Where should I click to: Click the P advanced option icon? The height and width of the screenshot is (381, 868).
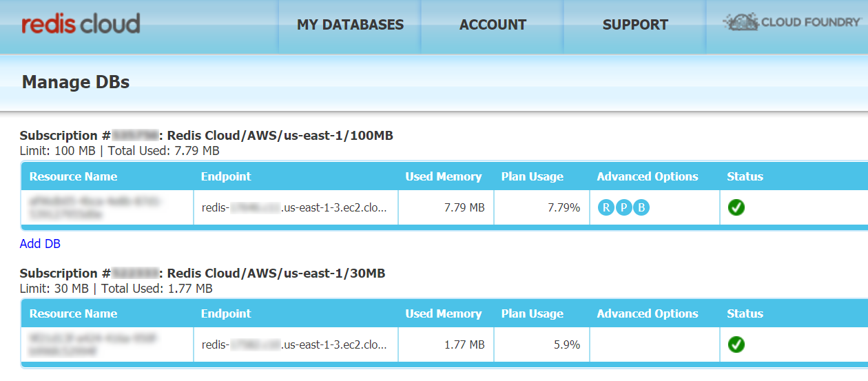623,207
